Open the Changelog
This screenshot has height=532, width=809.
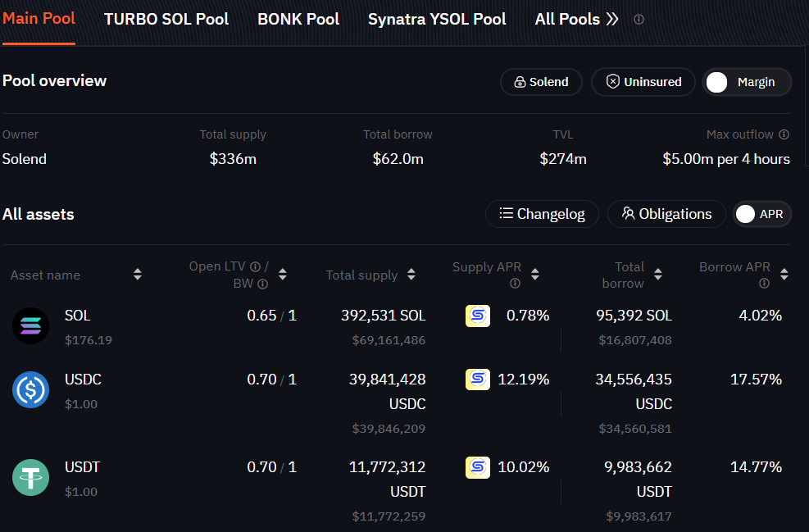(542, 214)
